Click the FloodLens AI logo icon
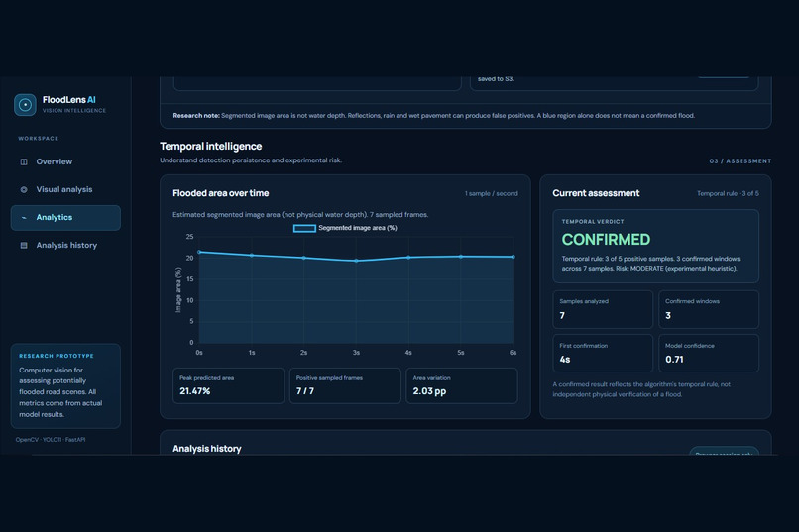The width and height of the screenshot is (799, 532). click(25, 105)
